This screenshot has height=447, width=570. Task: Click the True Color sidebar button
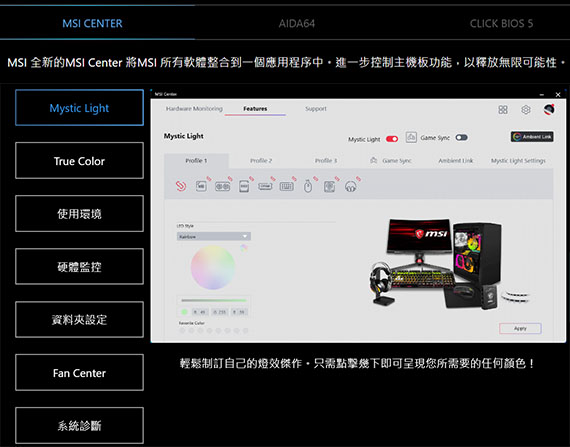[x=79, y=161]
